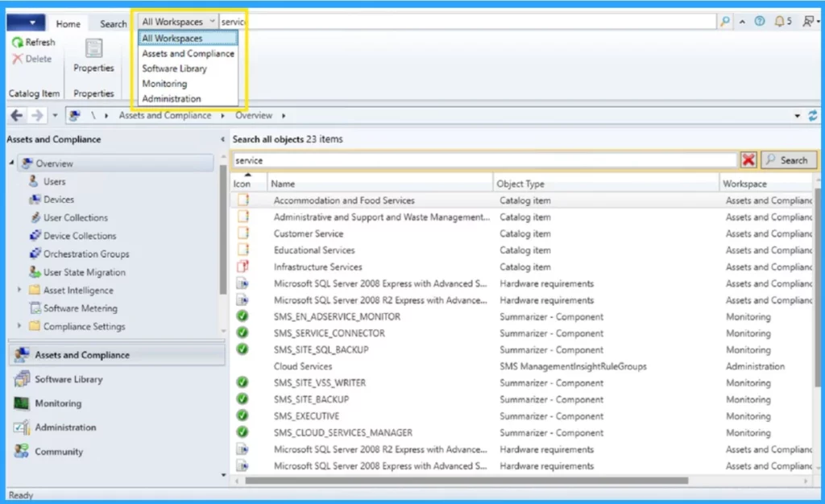Screen dimensions: 825x504
Task: Select the Orchestration Groups icon
Action: (x=35, y=254)
